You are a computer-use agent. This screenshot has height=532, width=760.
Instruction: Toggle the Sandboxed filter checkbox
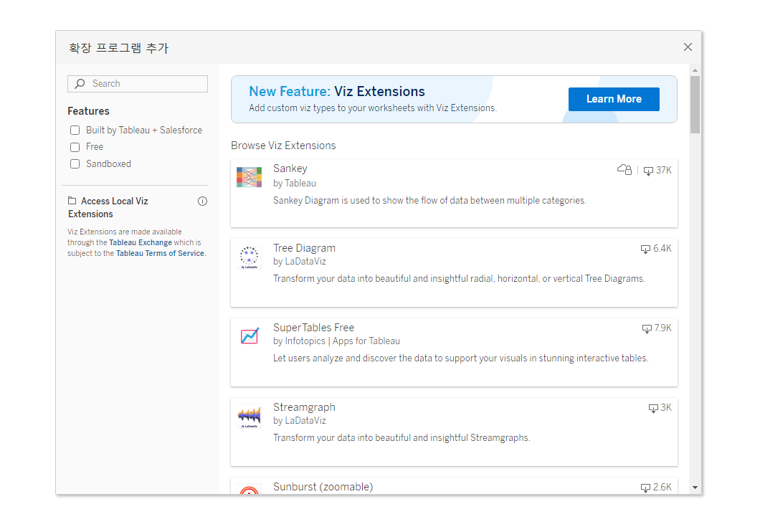point(75,164)
